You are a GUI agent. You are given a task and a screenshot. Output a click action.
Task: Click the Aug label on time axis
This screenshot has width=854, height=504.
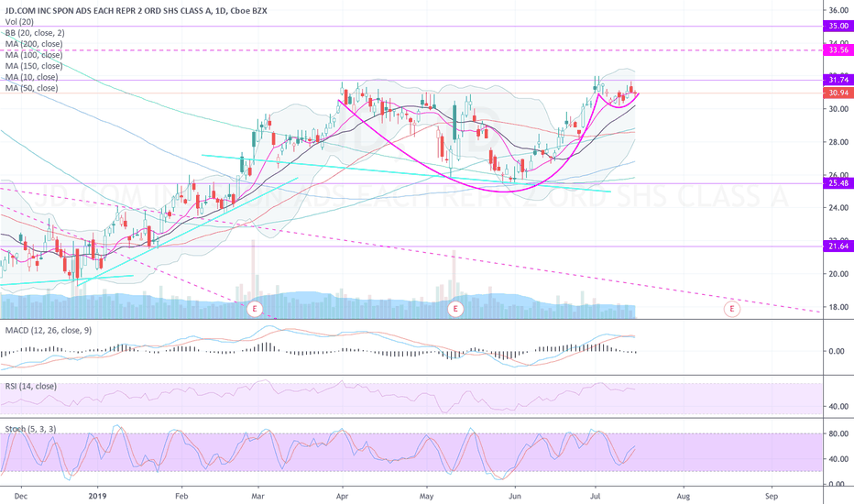pos(683,496)
